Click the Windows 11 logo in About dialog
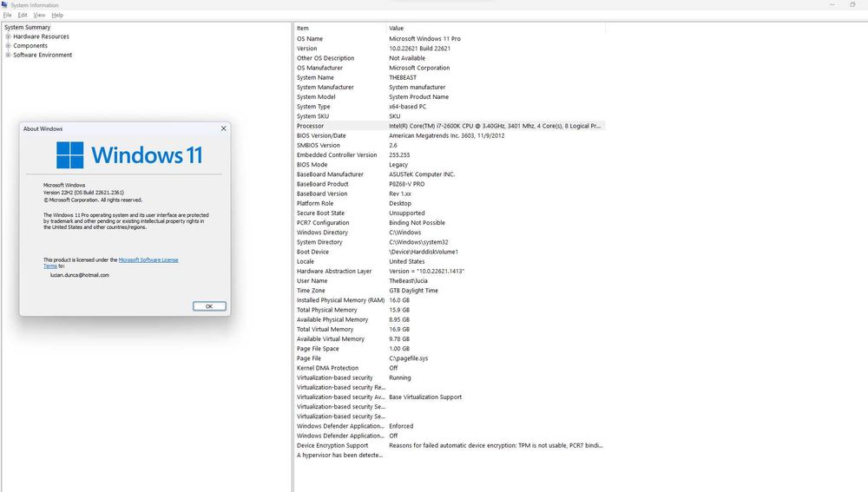This screenshot has width=868, height=492. [x=129, y=155]
